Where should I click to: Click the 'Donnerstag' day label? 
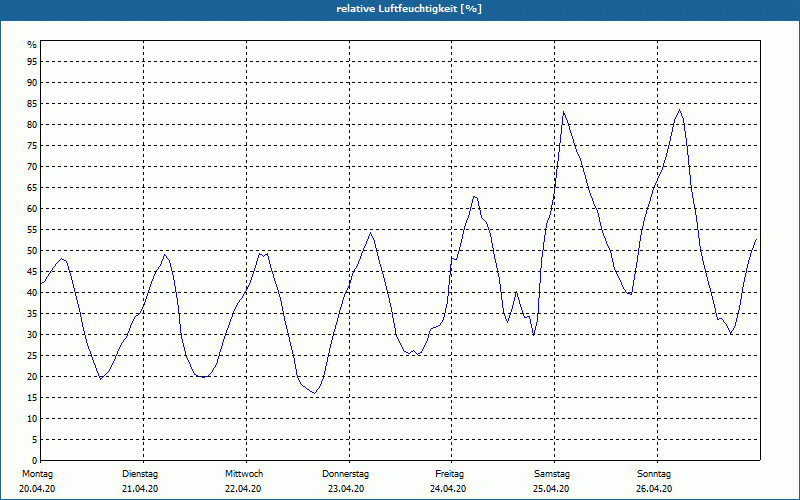[345, 474]
